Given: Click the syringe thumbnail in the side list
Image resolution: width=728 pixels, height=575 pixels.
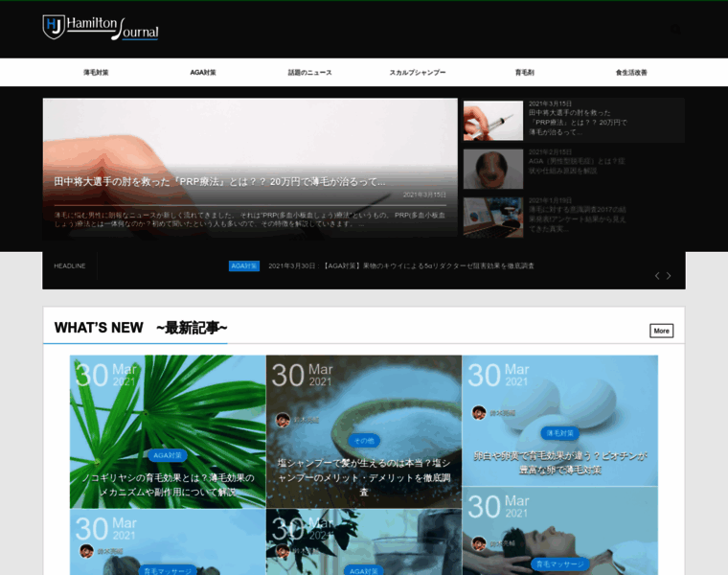Looking at the screenshot, I should click(x=493, y=121).
